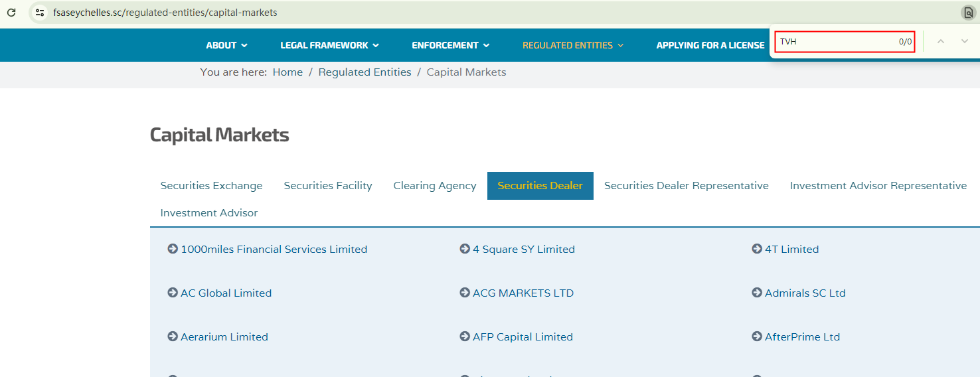Expand the LEGAL FRAMEWORK dropdown menu

pos(329,45)
